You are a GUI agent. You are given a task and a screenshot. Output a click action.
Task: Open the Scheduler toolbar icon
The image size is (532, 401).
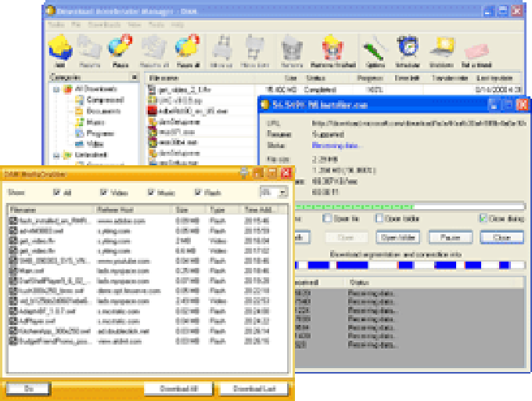point(407,49)
